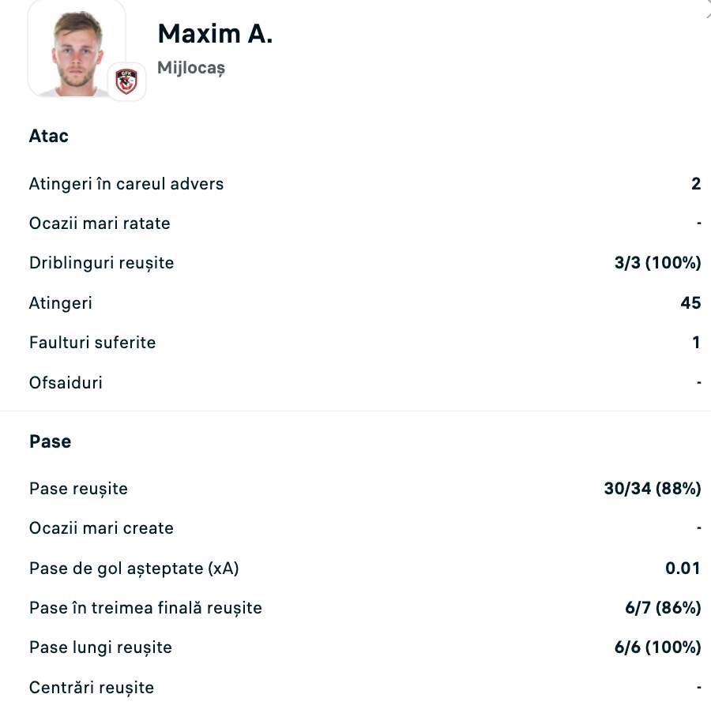Screen dimensions: 711x728
Task: Select the Atingeri stat value 45
Action: 690,302
